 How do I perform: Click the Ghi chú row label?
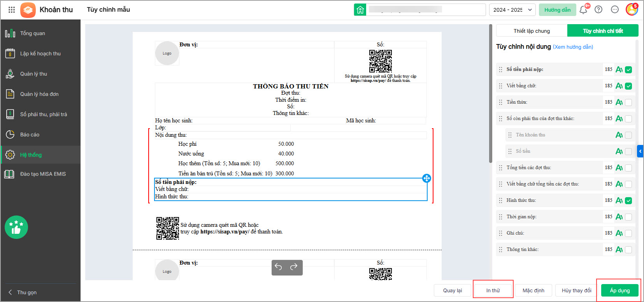(x=515, y=233)
